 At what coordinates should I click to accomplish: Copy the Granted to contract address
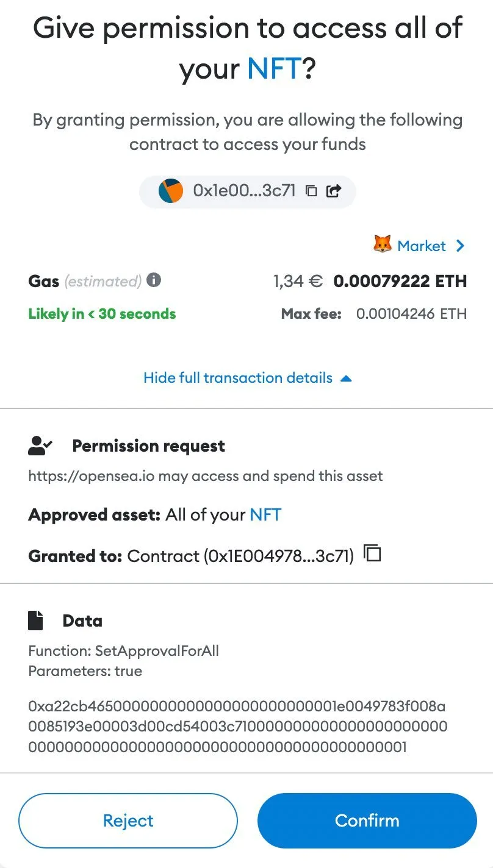[x=372, y=553]
